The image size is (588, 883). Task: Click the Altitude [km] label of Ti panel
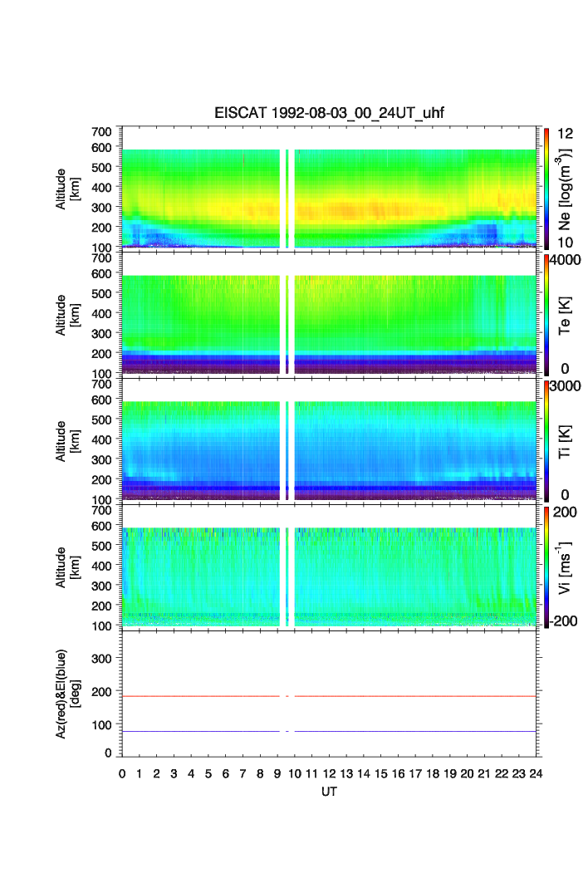coord(68,442)
